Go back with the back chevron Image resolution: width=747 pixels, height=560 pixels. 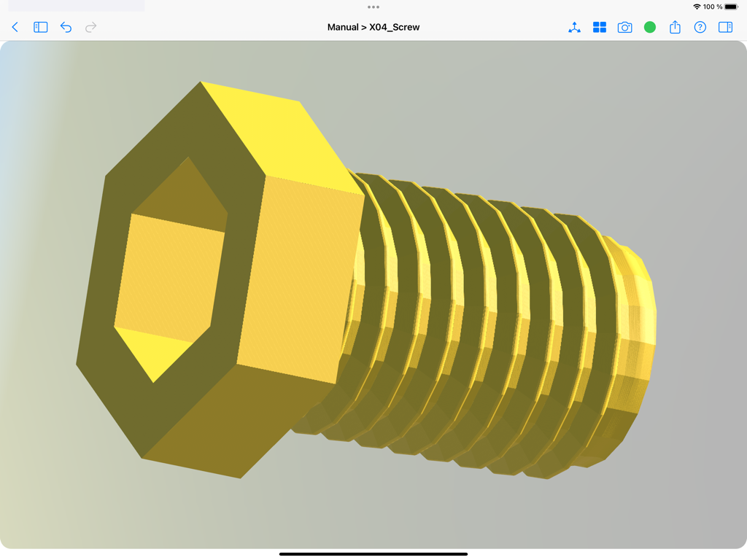point(15,27)
